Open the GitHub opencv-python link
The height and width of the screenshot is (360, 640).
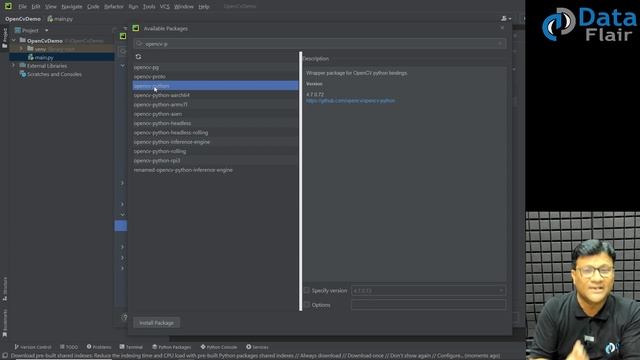coord(350,101)
